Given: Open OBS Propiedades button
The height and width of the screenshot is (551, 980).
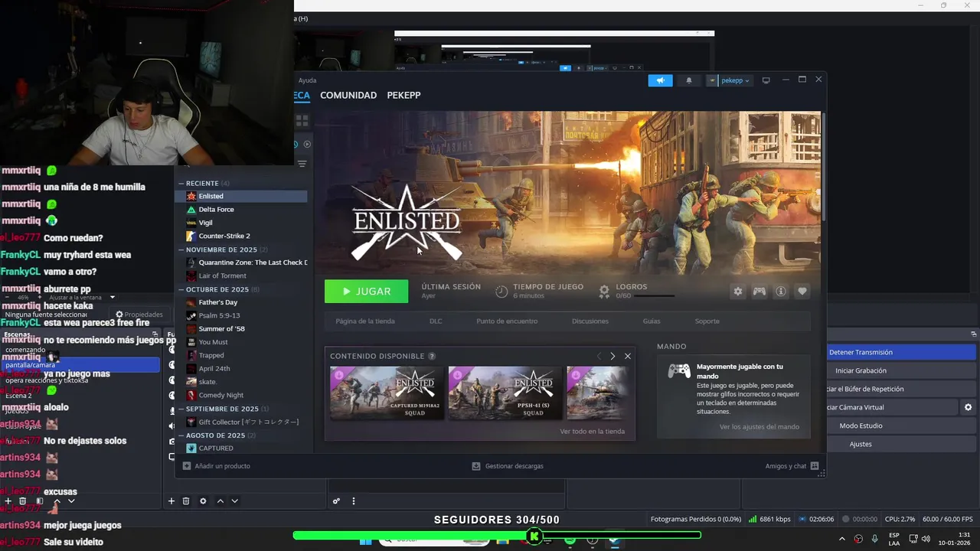Looking at the screenshot, I should [139, 315].
